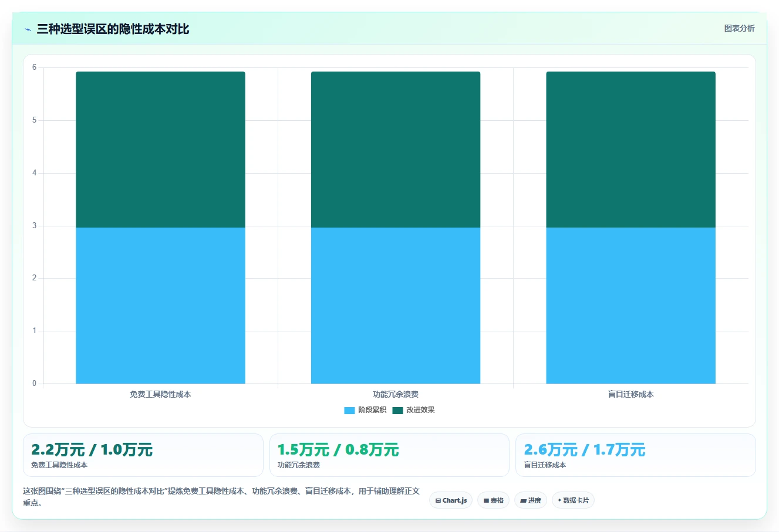Viewport: 779px width, 532px height.
Task: Open the 2.2万元 / 1.0万元 data card
Action: click(x=143, y=455)
